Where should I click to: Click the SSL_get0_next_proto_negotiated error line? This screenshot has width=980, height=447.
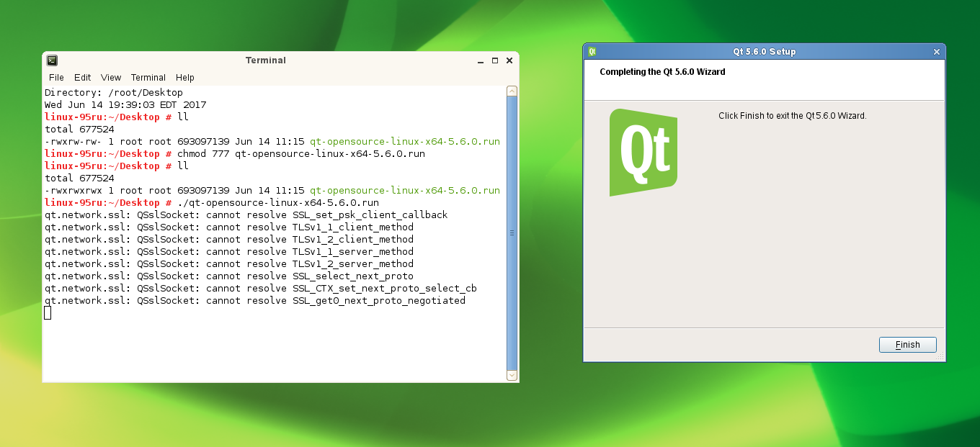(x=255, y=301)
